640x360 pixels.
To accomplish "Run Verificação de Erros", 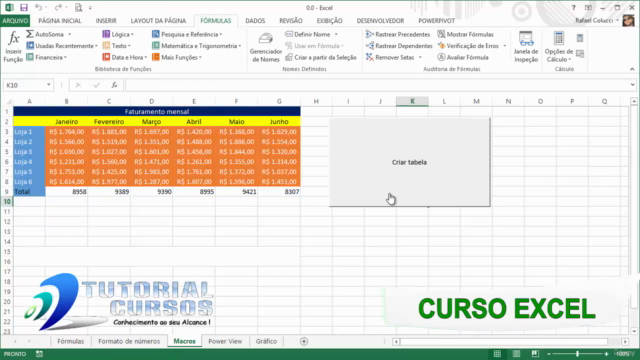I will [x=468, y=46].
